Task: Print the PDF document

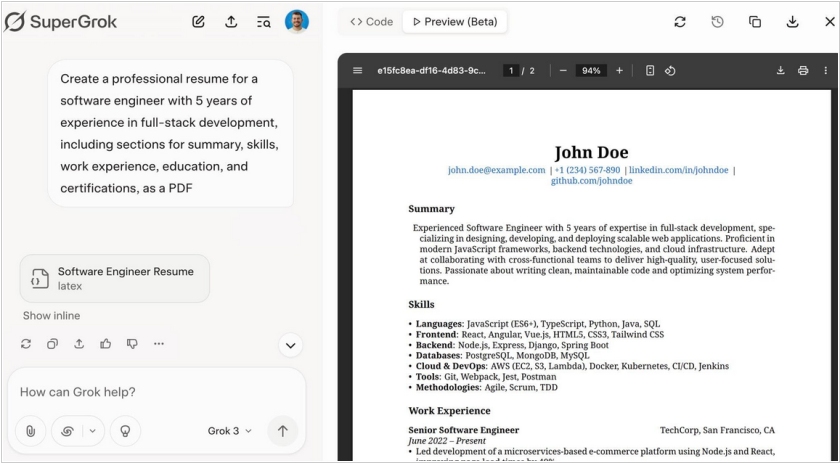Action: tap(803, 71)
